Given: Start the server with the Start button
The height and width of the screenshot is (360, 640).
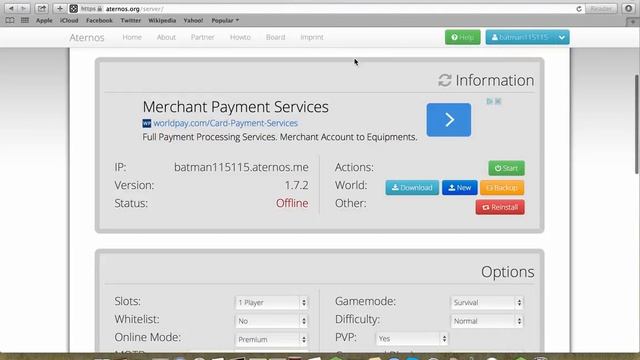Looking at the screenshot, I should coord(507,168).
